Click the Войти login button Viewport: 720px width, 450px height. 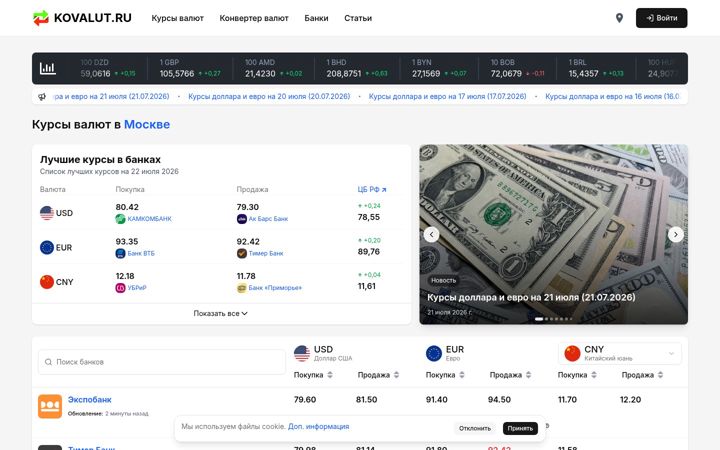(662, 18)
